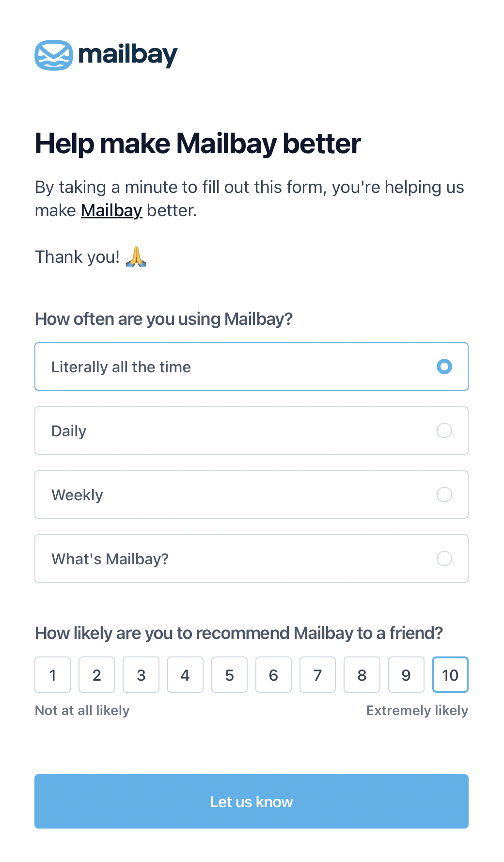The width and height of the screenshot is (504, 862).
Task: Set the recommendation score to 5
Action: tap(229, 675)
